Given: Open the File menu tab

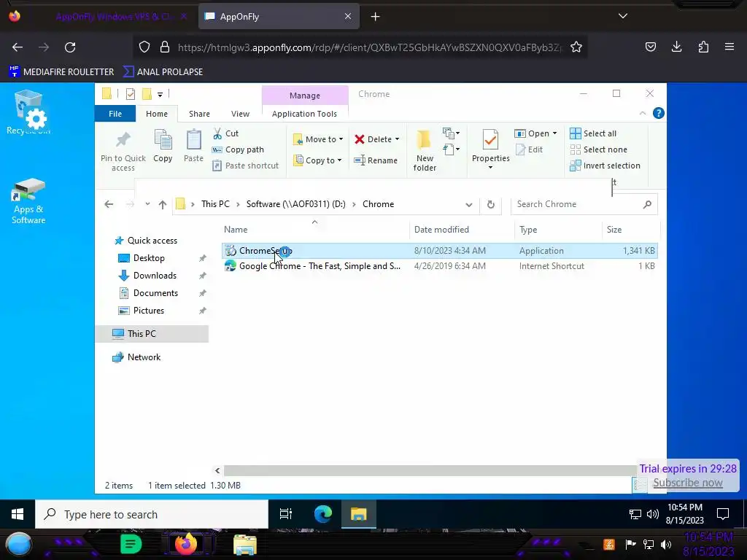Looking at the screenshot, I should pyautogui.click(x=115, y=114).
